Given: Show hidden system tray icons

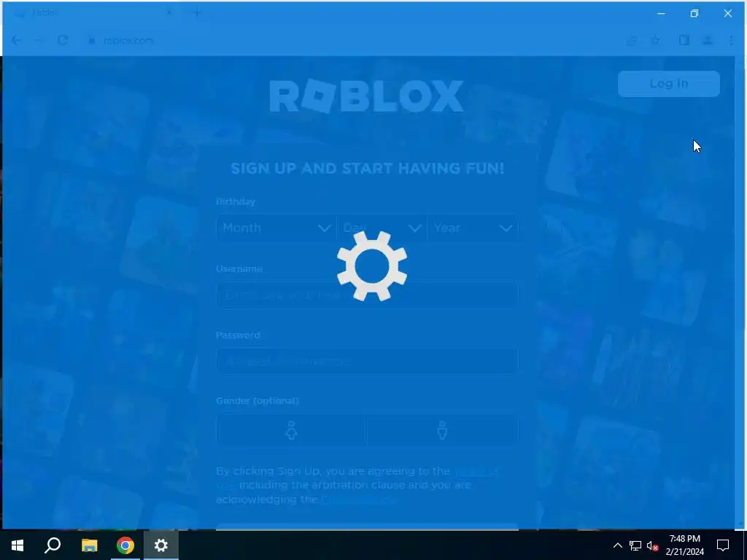Looking at the screenshot, I should (x=617, y=545).
